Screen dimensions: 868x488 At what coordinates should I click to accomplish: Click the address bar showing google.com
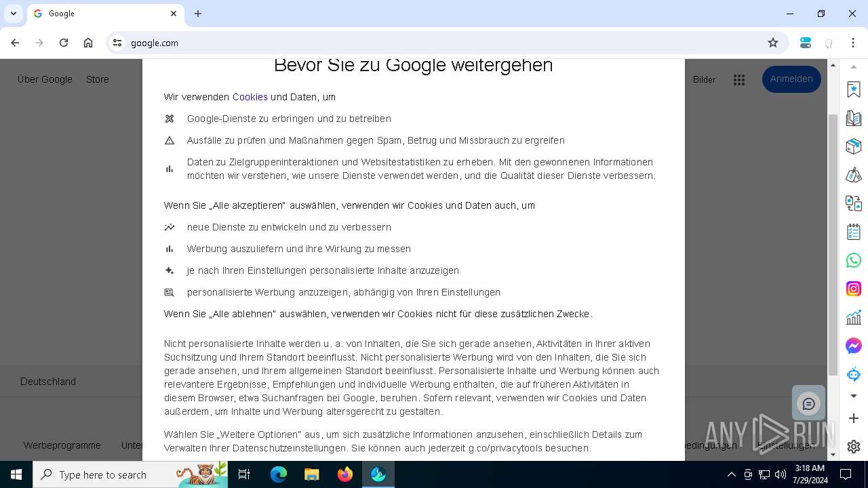click(x=448, y=43)
